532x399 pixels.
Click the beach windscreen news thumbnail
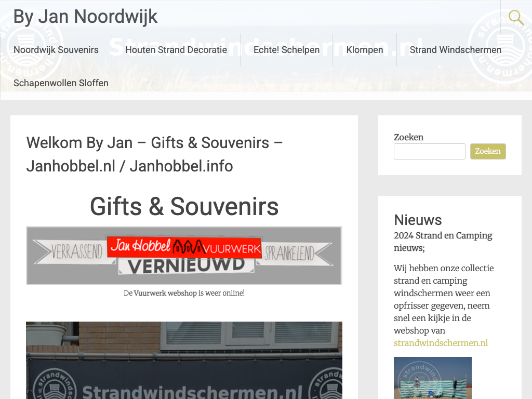pyautogui.click(x=433, y=378)
